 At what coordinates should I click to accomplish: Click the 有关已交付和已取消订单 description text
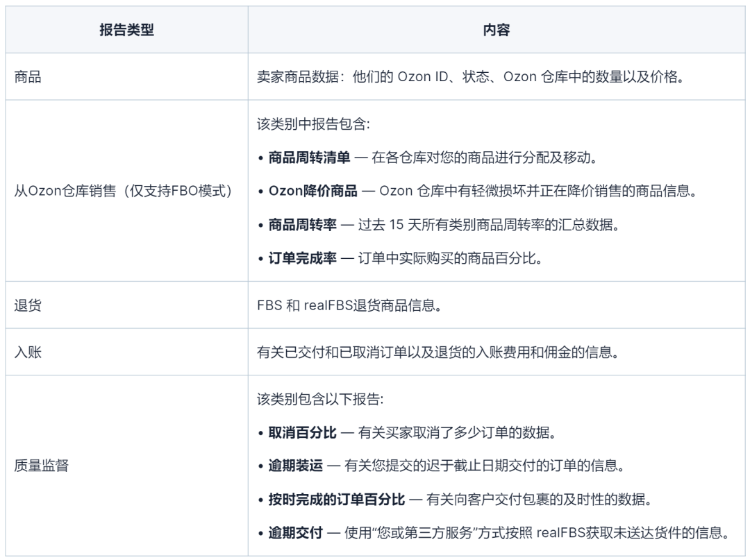(x=438, y=353)
